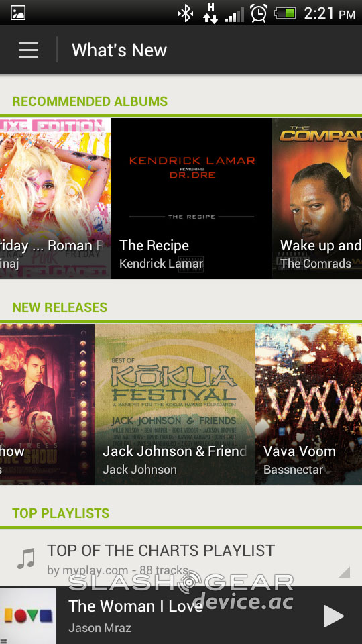Open the Vava Voom album by Bassnectar

pyautogui.click(x=308, y=405)
